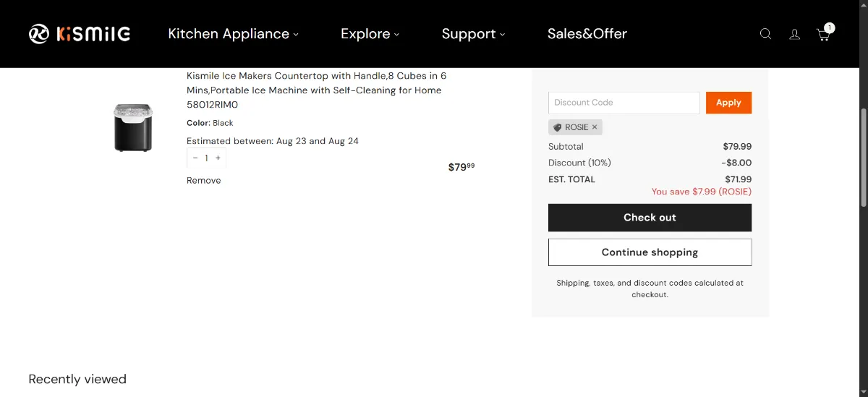
Task: Remove ROSIE discount code with the x
Action: (x=595, y=127)
